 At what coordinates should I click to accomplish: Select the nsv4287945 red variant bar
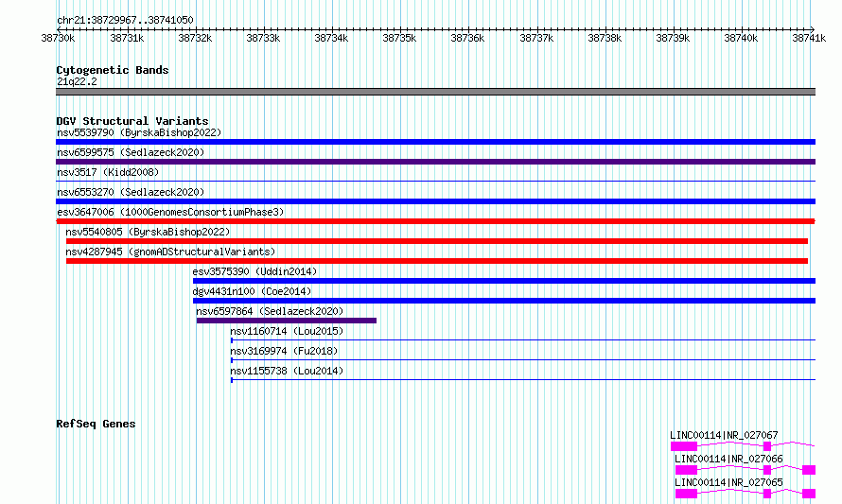pyautogui.click(x=437, y=261)
